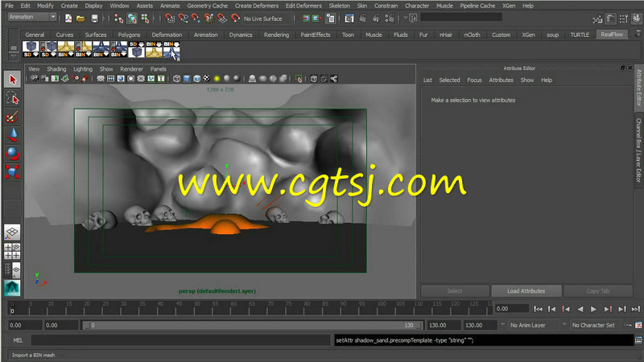Switch to nCloth shelf tab

click(x=472, y=35)
